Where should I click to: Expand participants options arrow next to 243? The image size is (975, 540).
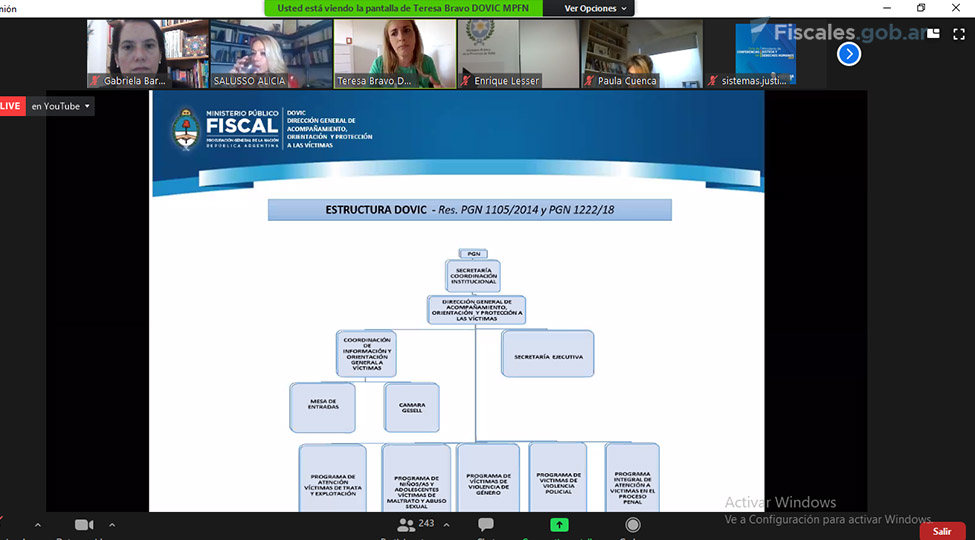[x=448, y=525]
